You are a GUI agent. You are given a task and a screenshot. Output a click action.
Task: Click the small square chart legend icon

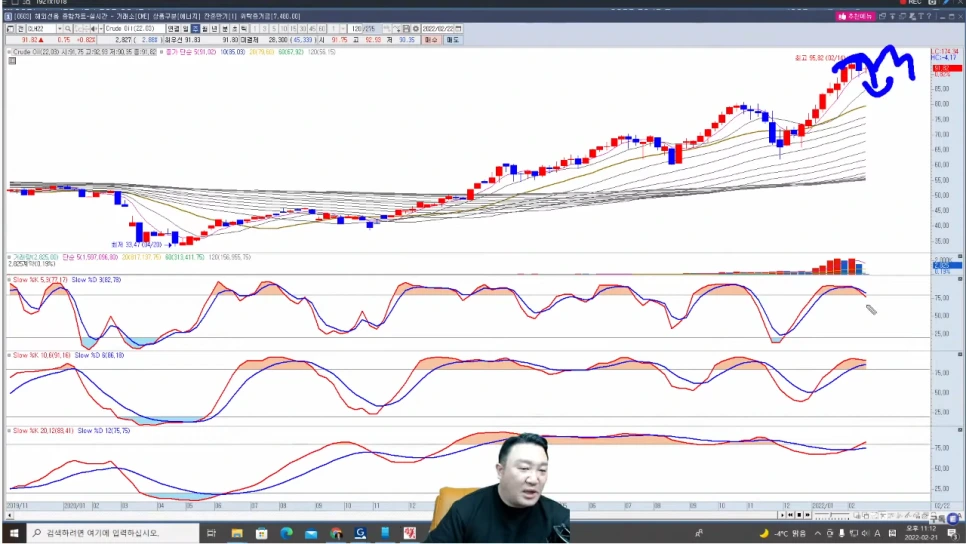(x=12, y=60)
